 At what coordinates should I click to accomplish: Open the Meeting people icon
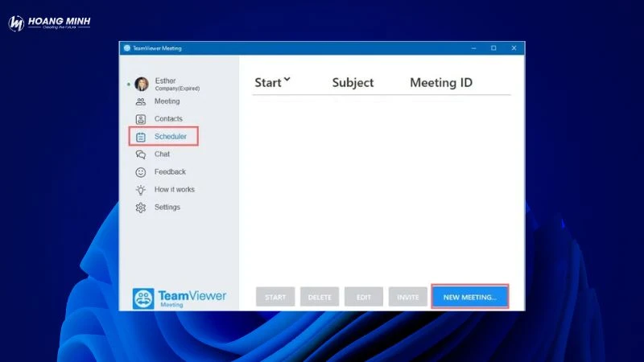pos(140,102)
